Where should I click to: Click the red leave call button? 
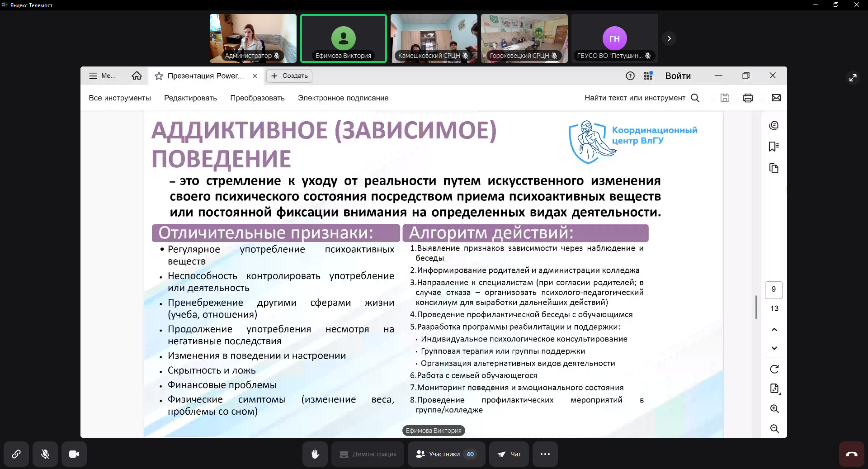click(x=851, y=454)
